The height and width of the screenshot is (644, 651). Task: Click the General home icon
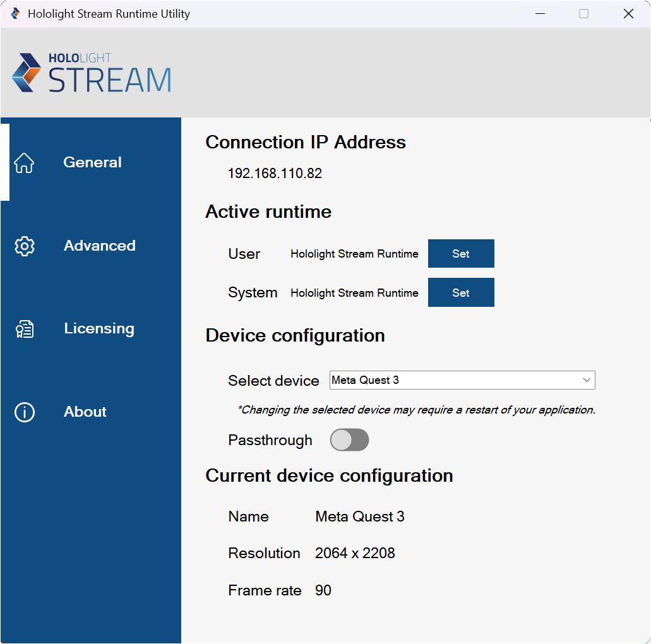point(24,163)
